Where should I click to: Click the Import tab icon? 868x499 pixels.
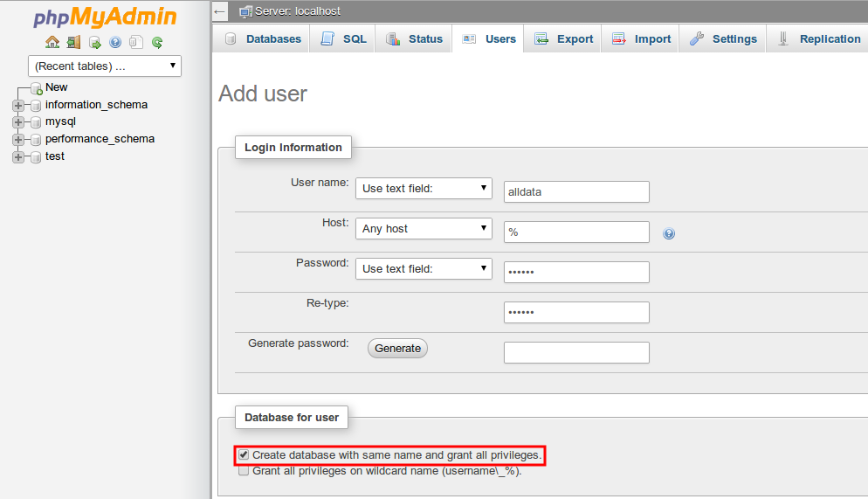pyautogui.click(x=619, y=38)
